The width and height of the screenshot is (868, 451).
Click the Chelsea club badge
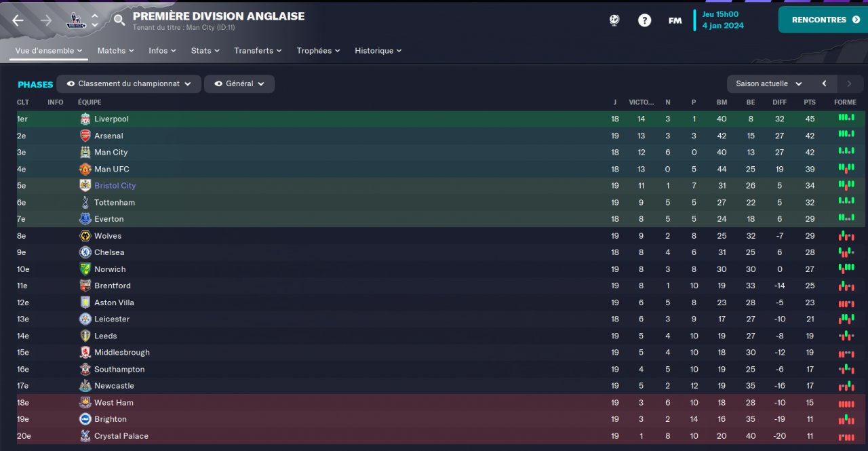[x=85, y=252]
